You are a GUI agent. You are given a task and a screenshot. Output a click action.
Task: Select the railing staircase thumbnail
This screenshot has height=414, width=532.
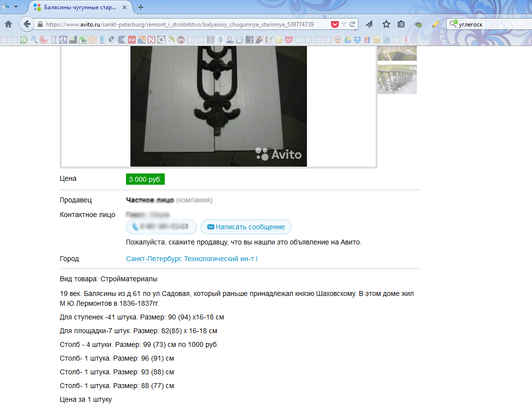397,79
